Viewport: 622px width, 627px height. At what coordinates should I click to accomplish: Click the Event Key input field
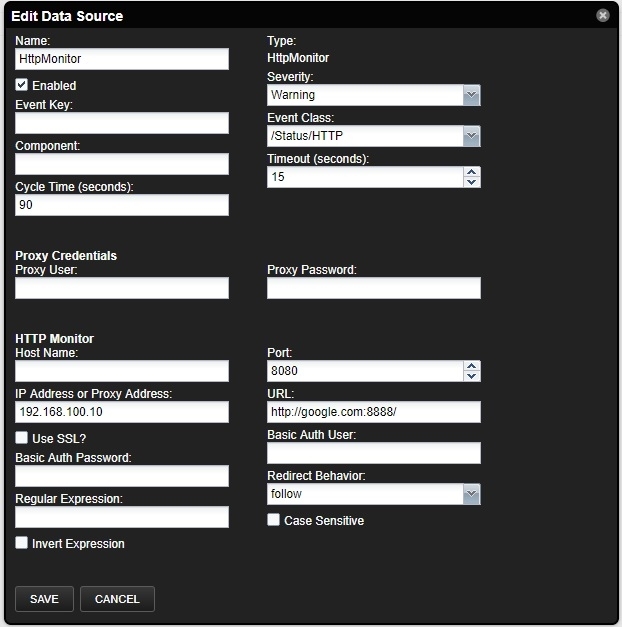[x=122, y=123]
